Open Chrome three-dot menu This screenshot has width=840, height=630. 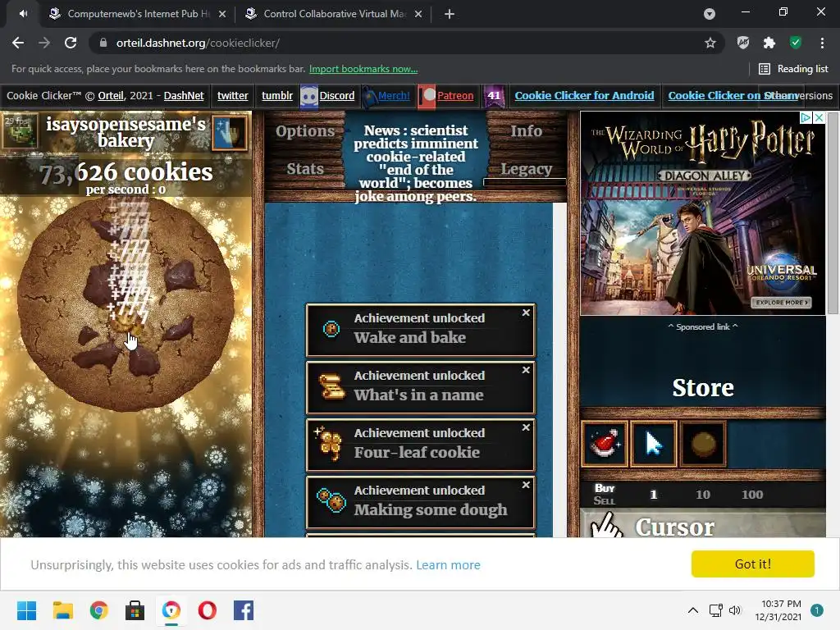point(822,43)
